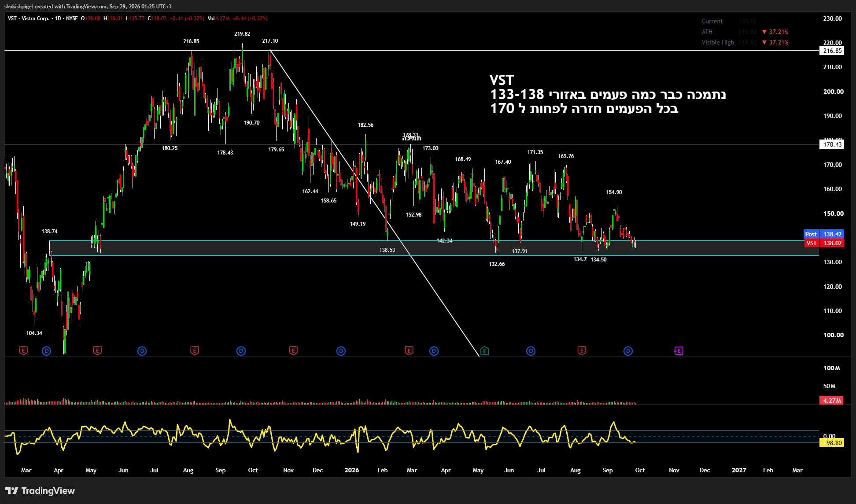Click the red earnings marker in August 2026

[x=582, y=351]
